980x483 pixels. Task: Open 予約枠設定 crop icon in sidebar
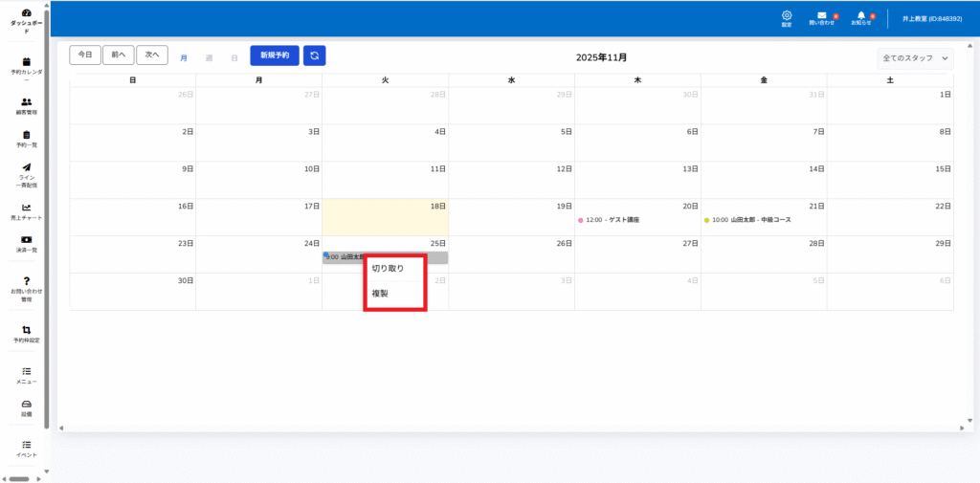tap(27, 331)
